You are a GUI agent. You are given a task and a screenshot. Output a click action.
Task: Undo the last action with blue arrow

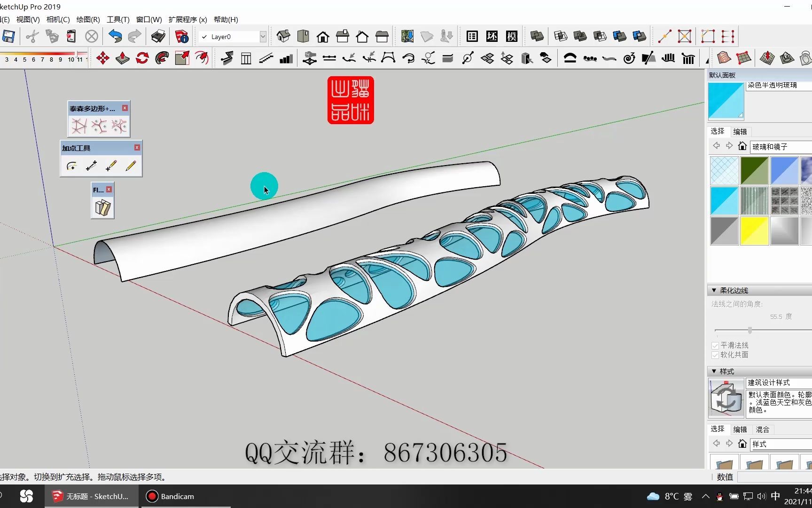[x=115, y=36]
